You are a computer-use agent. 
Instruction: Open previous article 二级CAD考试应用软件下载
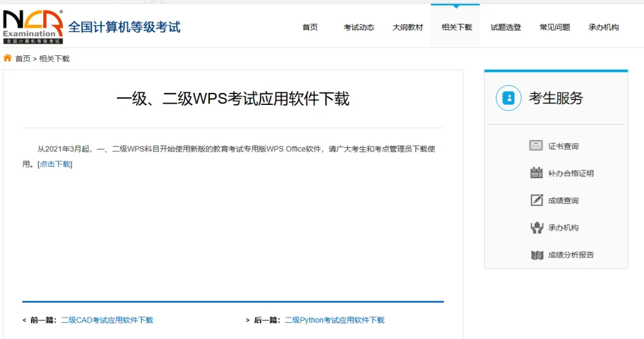[x=107, y=320]
